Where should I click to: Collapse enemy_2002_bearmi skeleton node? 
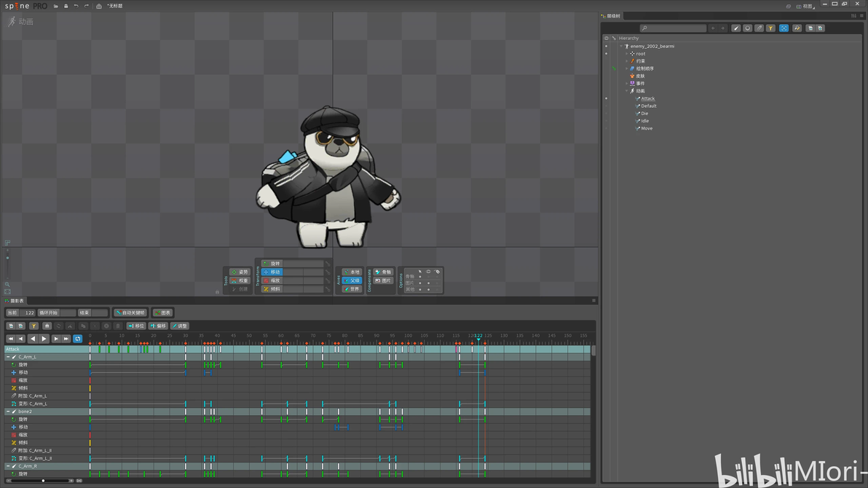point(621,47)
